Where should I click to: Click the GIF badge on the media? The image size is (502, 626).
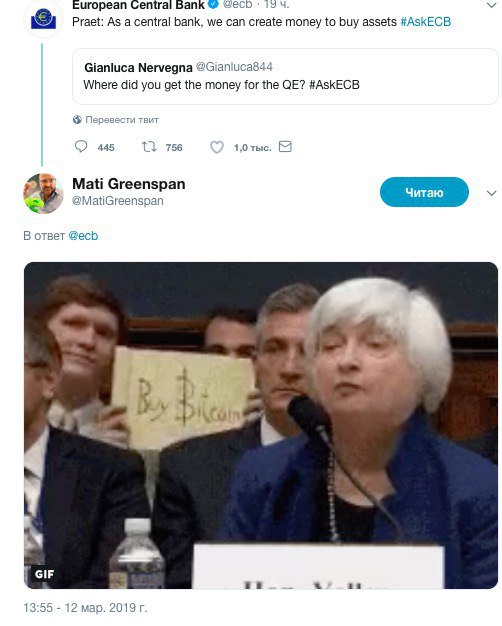point(44,574)
